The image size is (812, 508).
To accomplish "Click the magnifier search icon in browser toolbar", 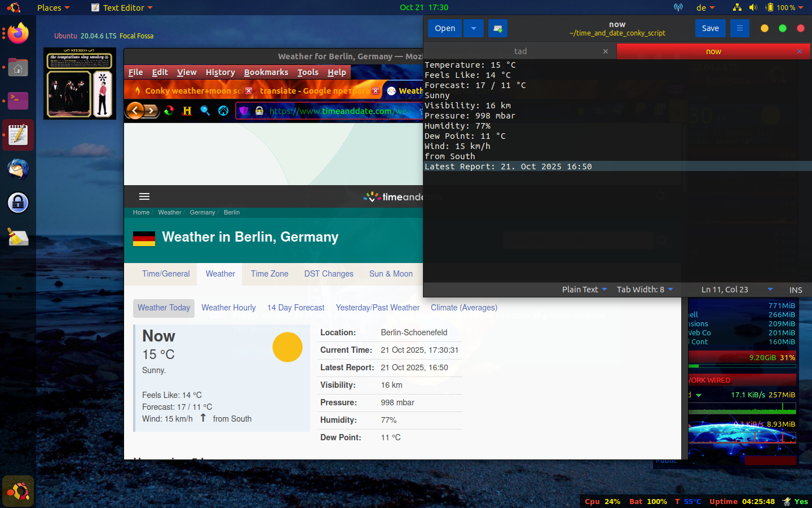I will coord(205,111).
